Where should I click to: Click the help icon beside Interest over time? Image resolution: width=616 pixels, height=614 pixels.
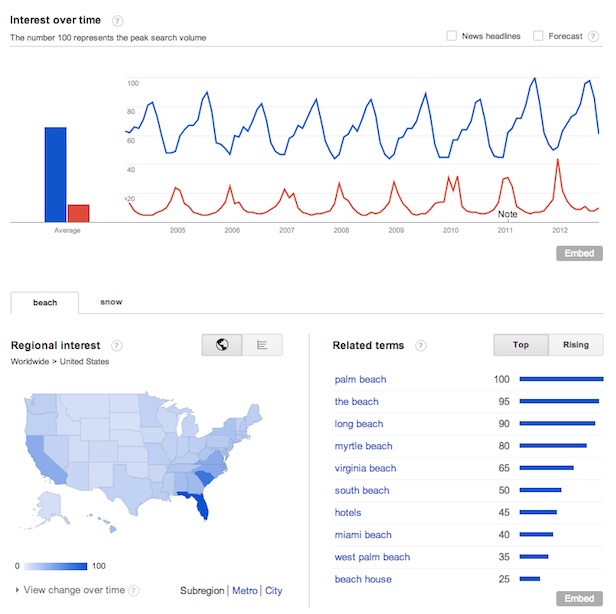[x=118, y=21]
